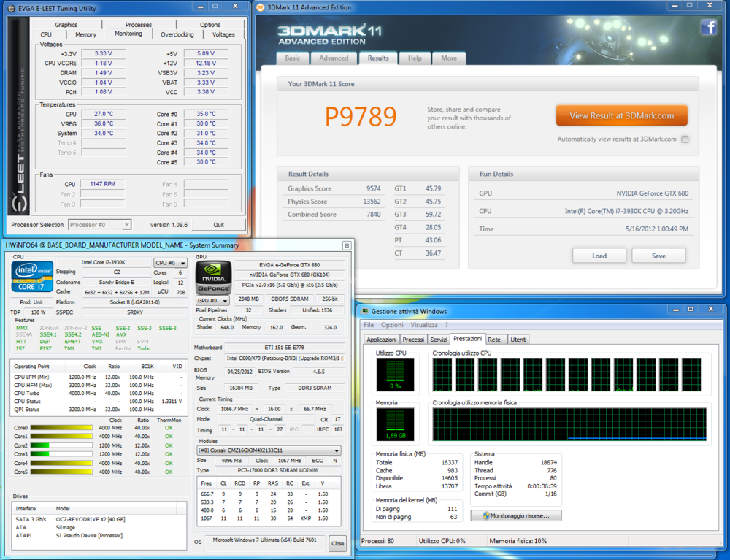Switch to the Utenti tab
Viewport: 730px width, 560px height.
[518, 340]
